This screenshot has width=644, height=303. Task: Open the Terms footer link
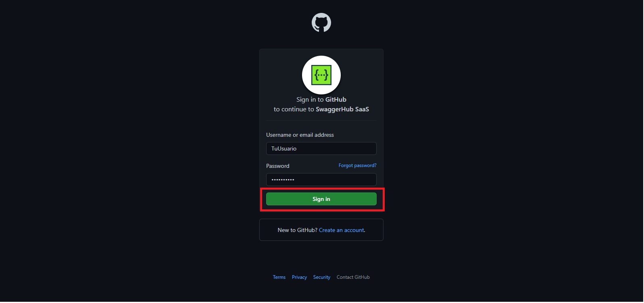(x=279, y=277)
